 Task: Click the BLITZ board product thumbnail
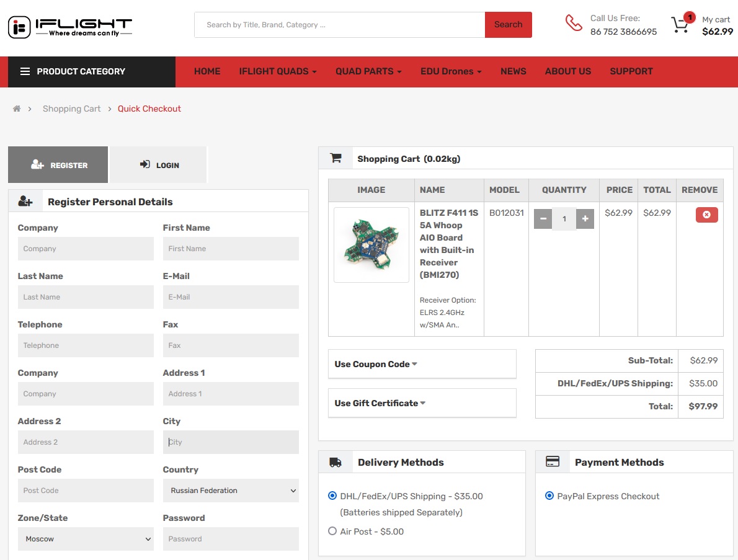click(371, 245)
